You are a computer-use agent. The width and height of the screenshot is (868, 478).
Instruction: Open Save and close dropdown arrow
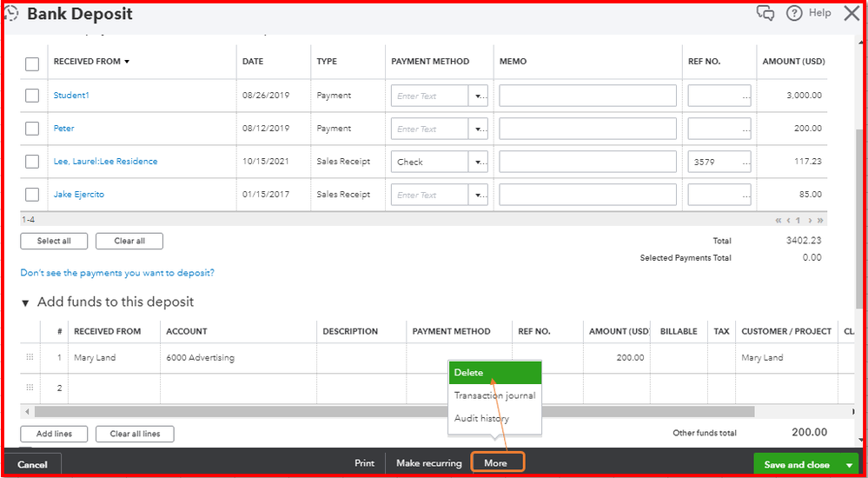click(849, 465)
